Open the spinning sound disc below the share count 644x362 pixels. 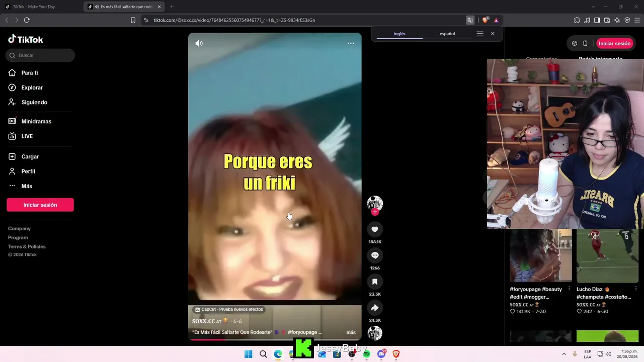tap(375, 333)
